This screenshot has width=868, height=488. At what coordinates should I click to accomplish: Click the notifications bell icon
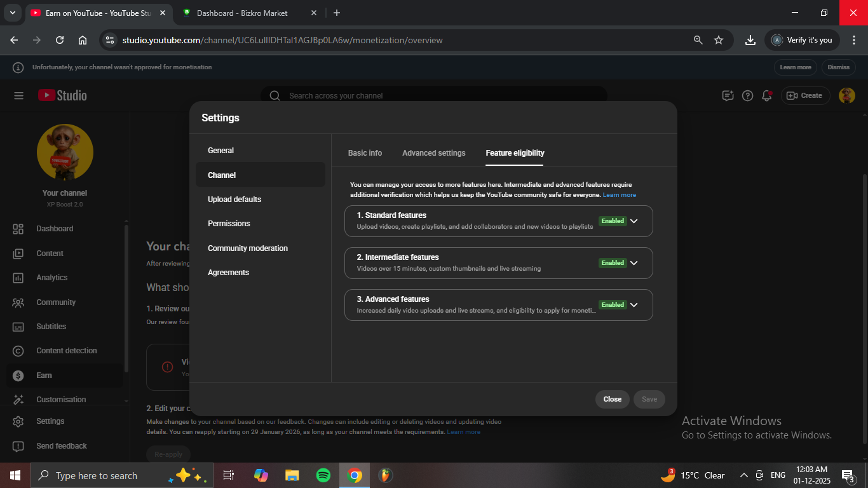pos(767,95)
